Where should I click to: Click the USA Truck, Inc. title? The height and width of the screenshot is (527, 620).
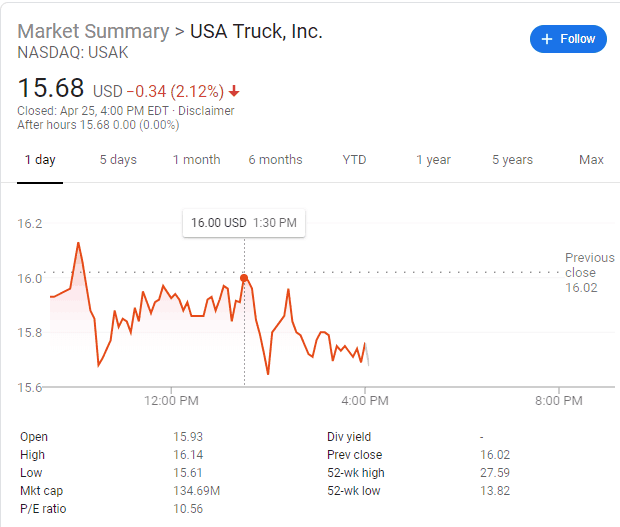click(256, 31)
